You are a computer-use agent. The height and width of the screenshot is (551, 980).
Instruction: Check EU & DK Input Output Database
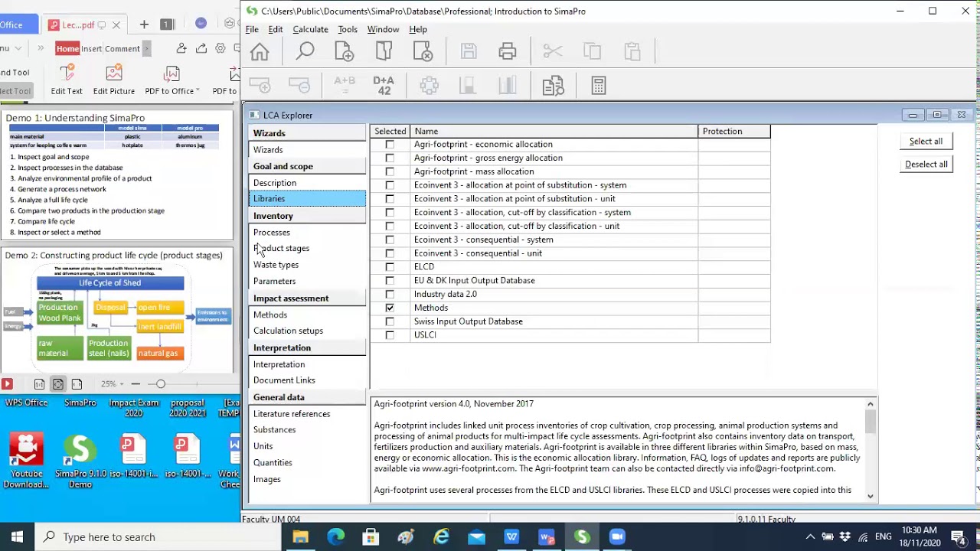tap(390, 281)
